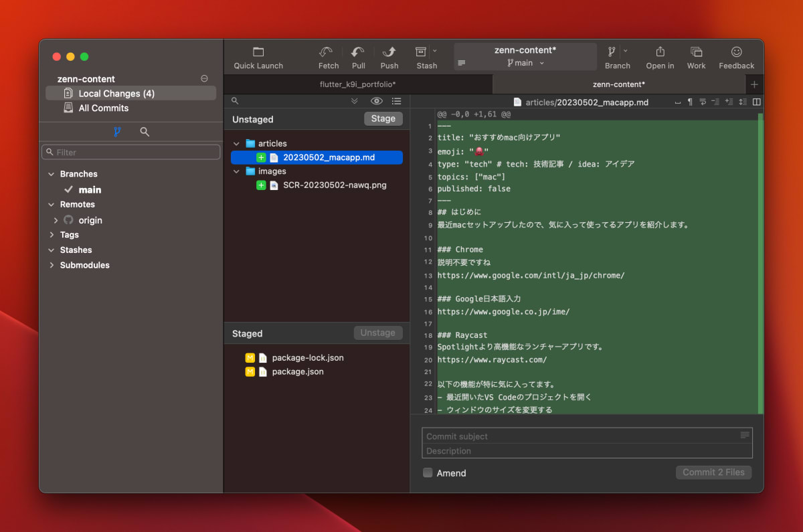
Task: Click the green added badge for 20230502_macapp.md
Action: tap(261, 157)
